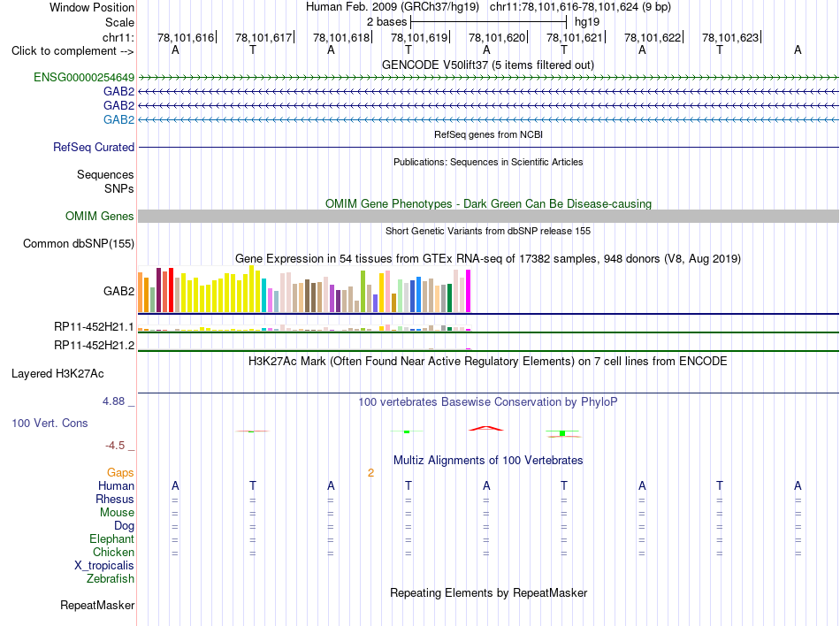Open the RefSeq Curated track label
The height and width of the screenshot is (626, 840).
[x=94, y=148]
